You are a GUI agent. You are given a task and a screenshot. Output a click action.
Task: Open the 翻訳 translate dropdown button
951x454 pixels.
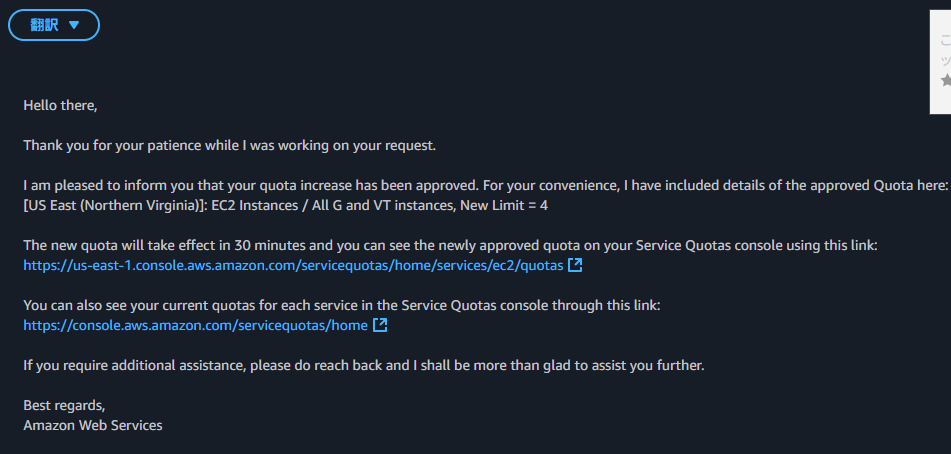tap(53, 25)
